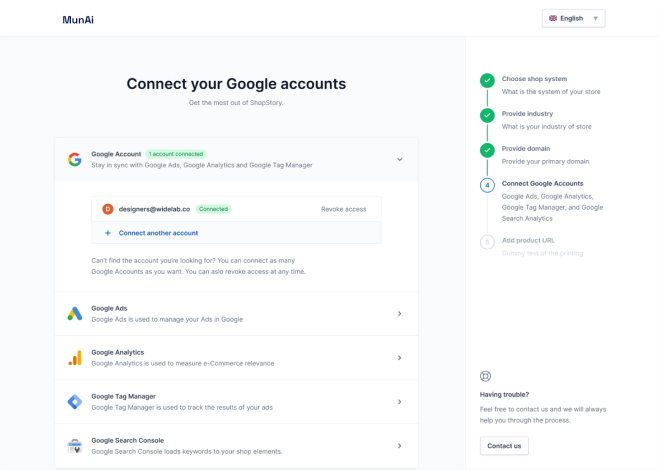Collapse the Google Account section
The height and width of the screenshot is (470, 660).
point(399,159)
